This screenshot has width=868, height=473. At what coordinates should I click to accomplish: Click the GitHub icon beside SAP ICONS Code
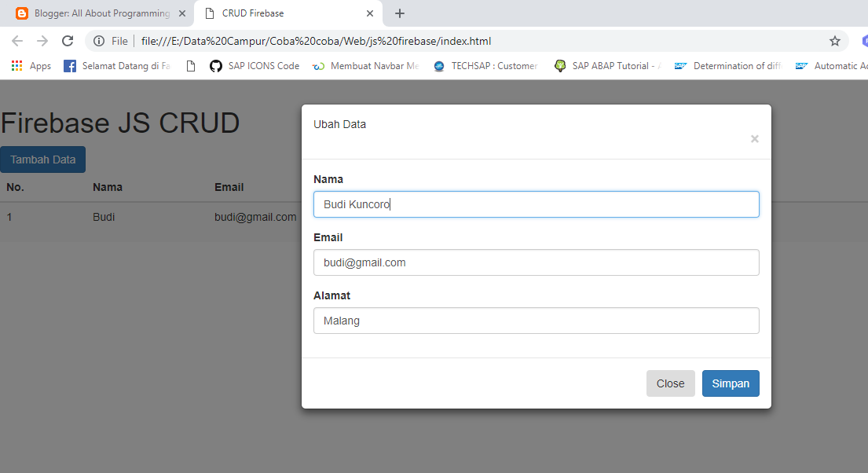[x=215, y=66]
